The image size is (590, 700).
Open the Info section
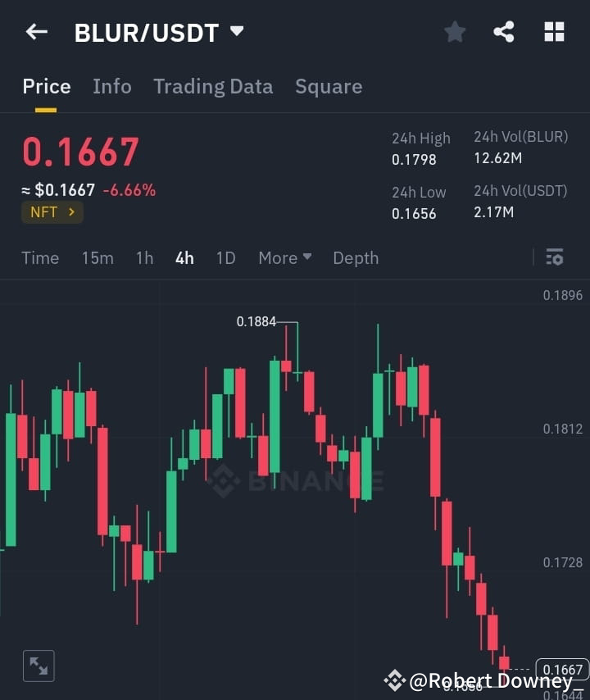(112, 86)
